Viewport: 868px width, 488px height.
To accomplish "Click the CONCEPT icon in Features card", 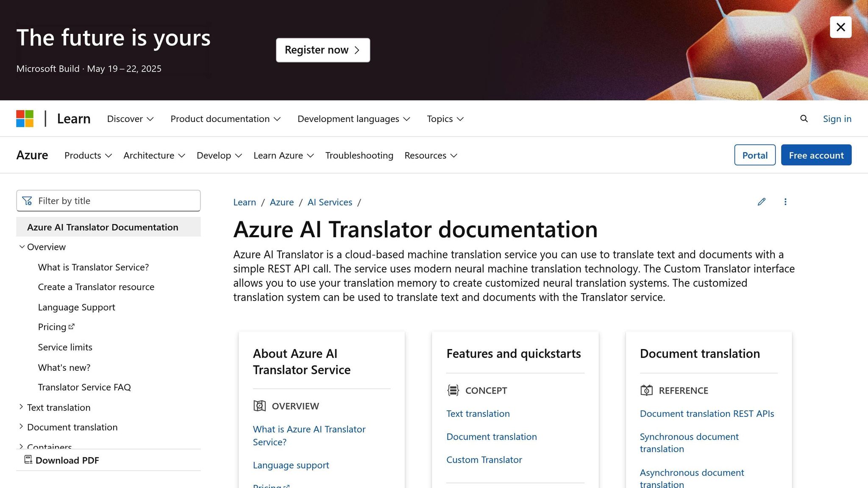I will (x=453, y=390).
